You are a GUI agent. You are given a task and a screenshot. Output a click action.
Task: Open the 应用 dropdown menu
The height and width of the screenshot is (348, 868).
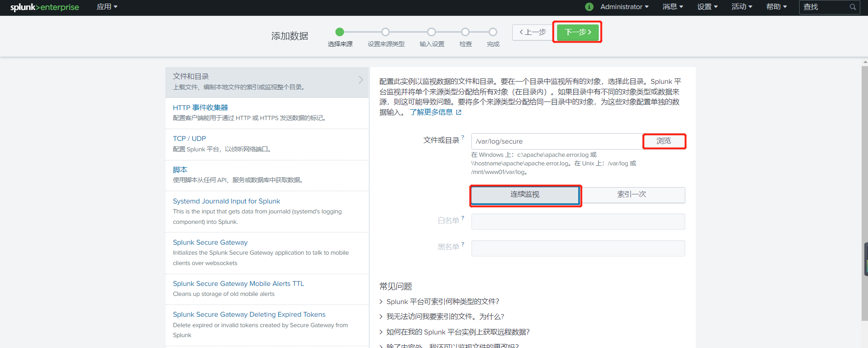[107, 7]
